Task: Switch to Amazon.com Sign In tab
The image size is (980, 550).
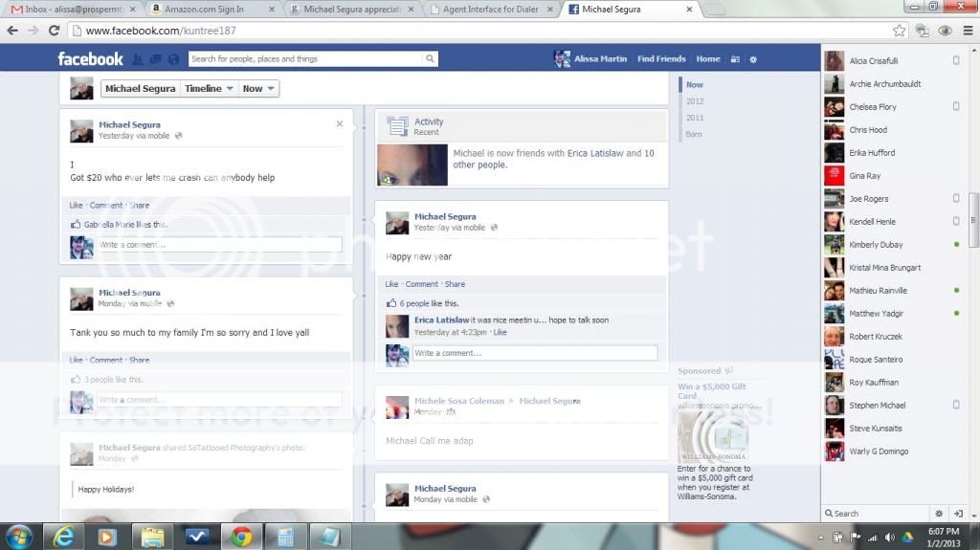Action: (212, 10)
